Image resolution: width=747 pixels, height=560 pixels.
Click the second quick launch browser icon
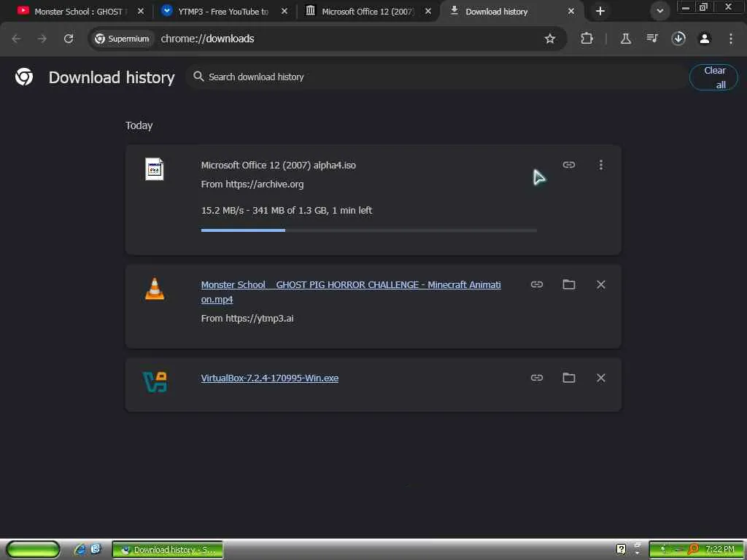(x=96, y=550)
